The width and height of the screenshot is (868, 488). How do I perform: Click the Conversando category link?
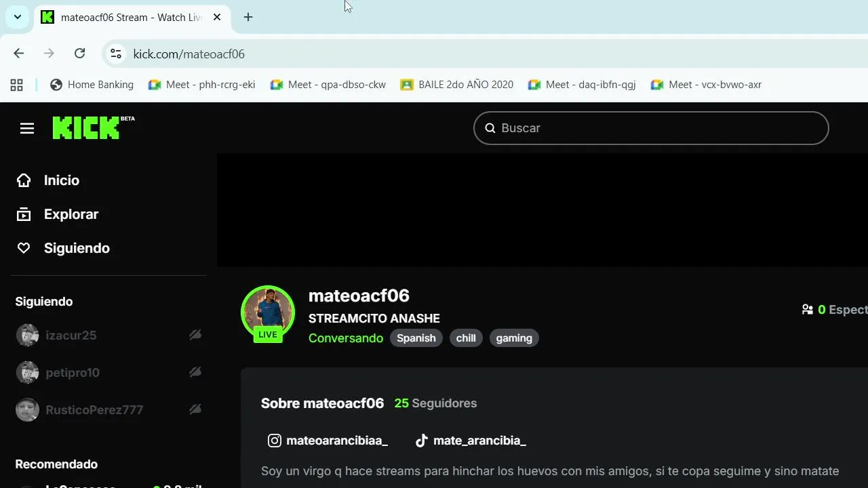pos(346,338)
